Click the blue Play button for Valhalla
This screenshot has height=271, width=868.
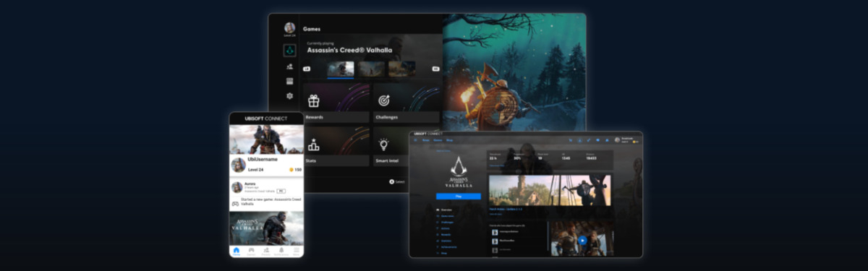coord(459,196)
